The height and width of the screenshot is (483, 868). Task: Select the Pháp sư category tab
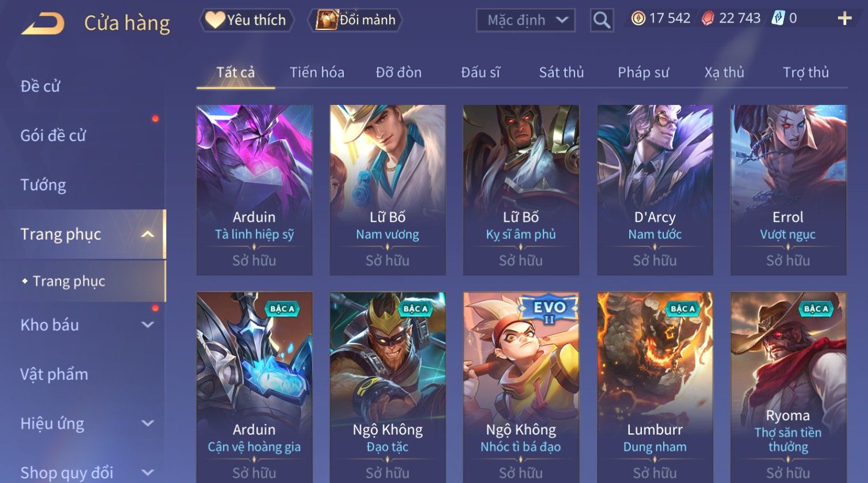click(x=643, y=72)
